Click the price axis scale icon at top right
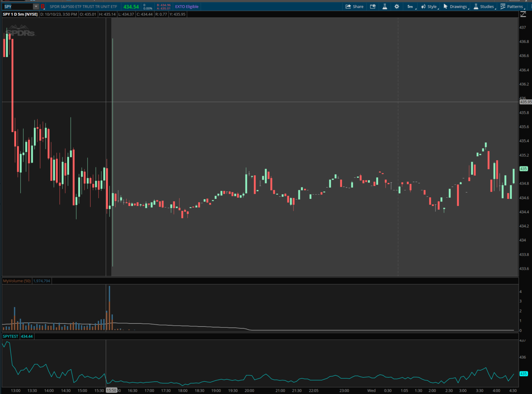 523,15
